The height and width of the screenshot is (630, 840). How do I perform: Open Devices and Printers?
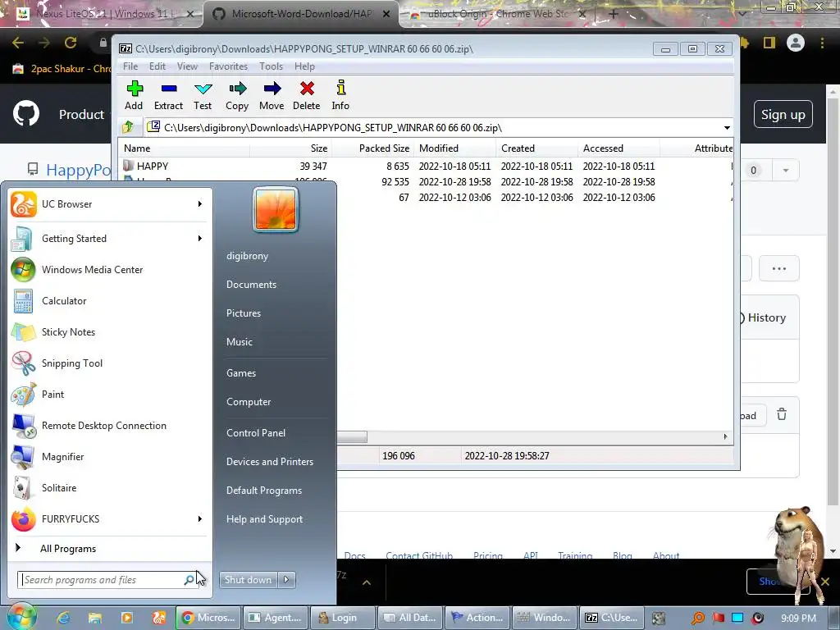point(269,462)
